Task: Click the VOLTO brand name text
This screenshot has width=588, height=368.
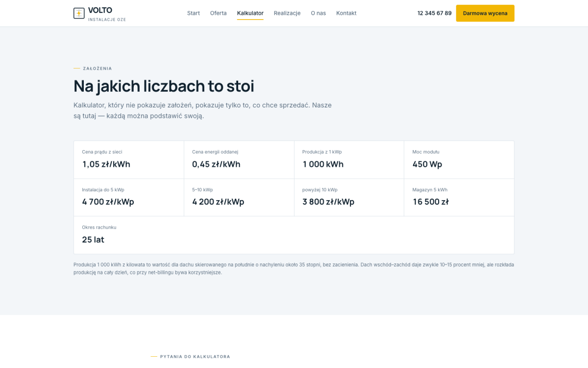Action: coord(100,10)
